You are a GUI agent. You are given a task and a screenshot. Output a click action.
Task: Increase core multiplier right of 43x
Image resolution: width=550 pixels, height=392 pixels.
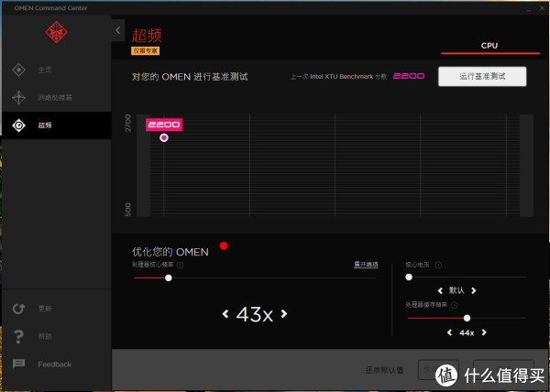(x=284, y=314)
